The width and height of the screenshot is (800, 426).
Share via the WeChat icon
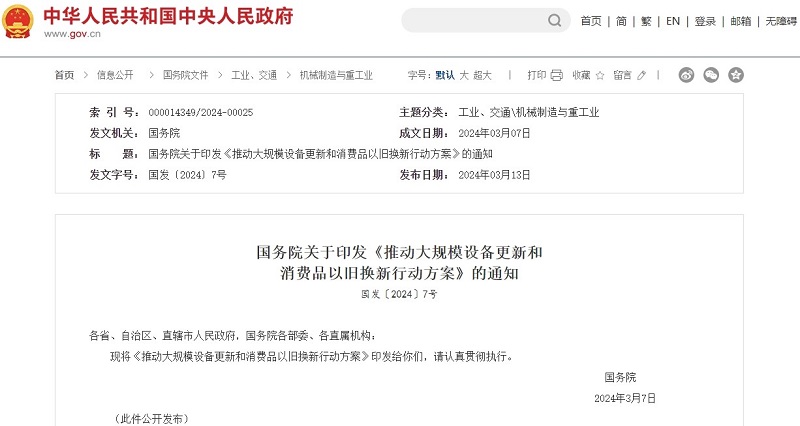coord(711,75)
